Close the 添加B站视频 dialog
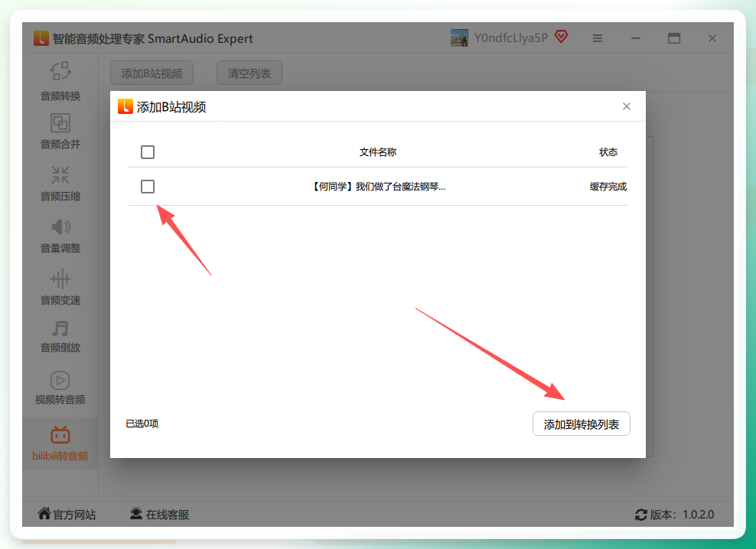This screenshot has height=549, width=756. [x=627, y=106]
